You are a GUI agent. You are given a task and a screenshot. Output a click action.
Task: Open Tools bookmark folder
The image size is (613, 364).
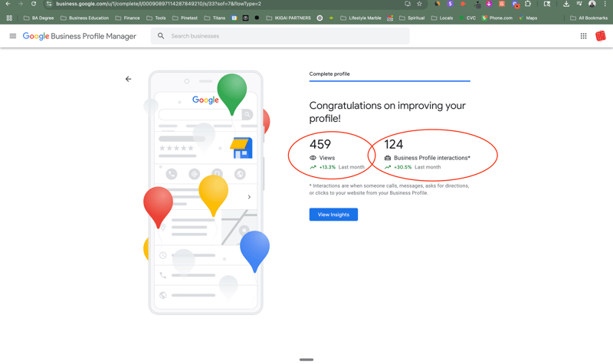click(x=156, y=18)
